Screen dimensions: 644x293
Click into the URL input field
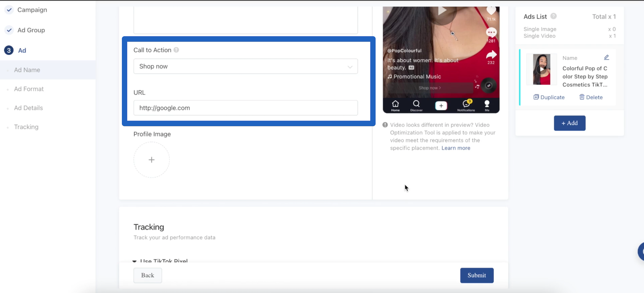[245, 108]
